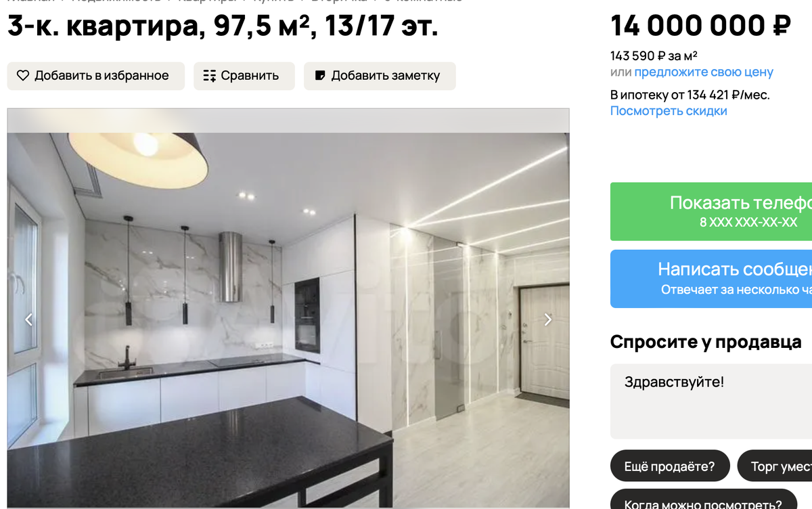Click the compare icon beside Сравнить

click(209, 76)
